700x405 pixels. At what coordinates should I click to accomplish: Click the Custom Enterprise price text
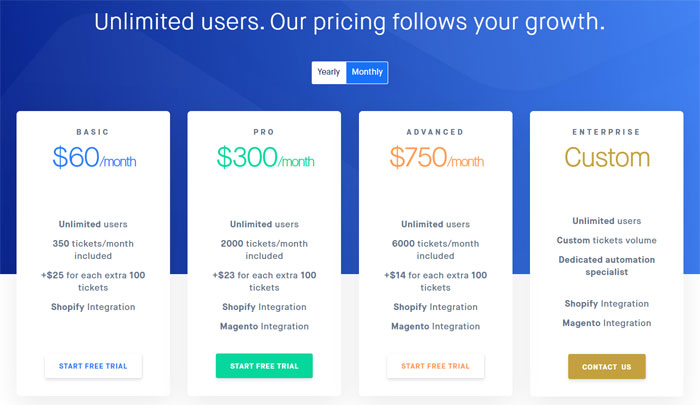607,158
